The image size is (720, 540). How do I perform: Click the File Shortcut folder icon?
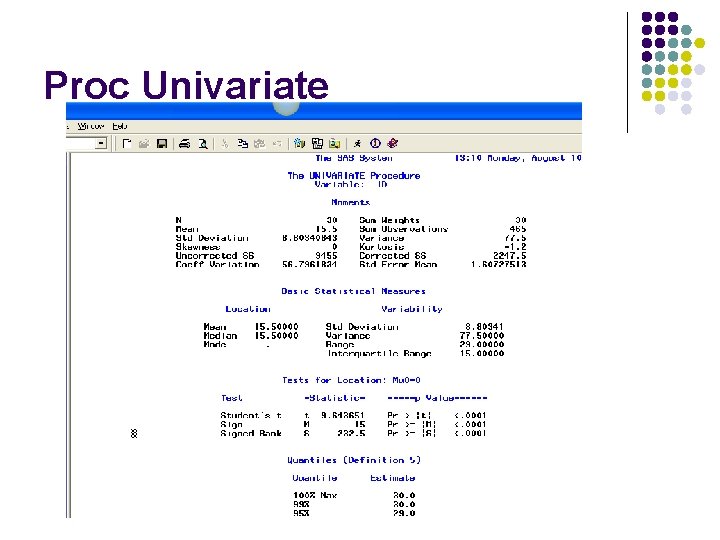335,144
